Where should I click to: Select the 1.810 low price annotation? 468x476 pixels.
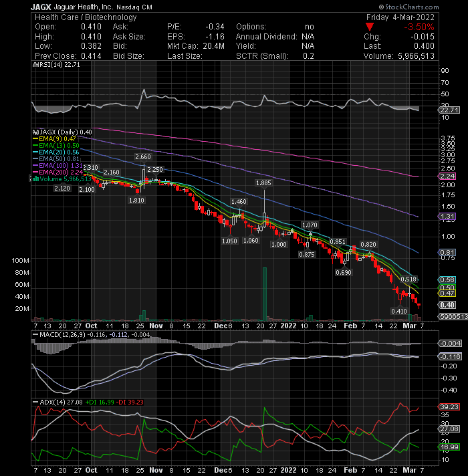click(136, 201)
